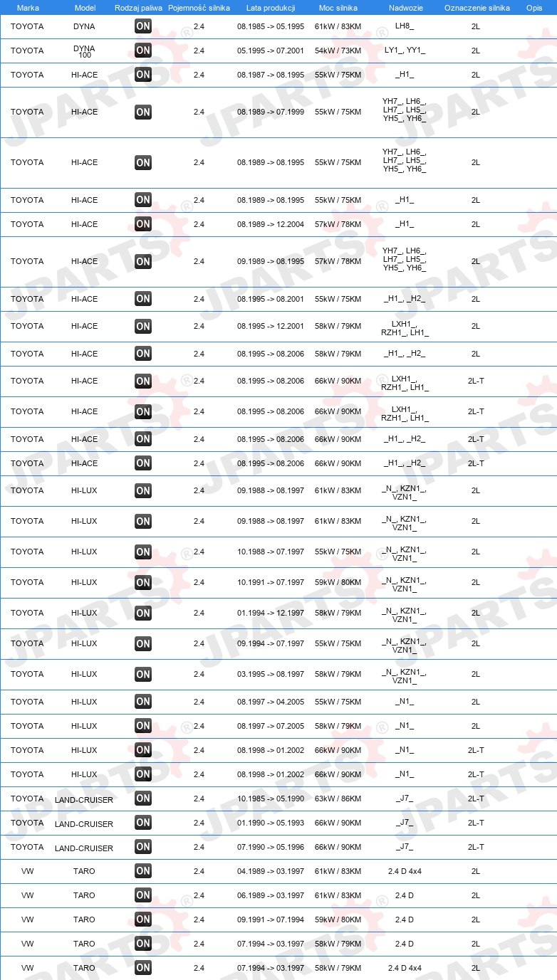
Task: Click the Model column header
Action: click(85, 8)
